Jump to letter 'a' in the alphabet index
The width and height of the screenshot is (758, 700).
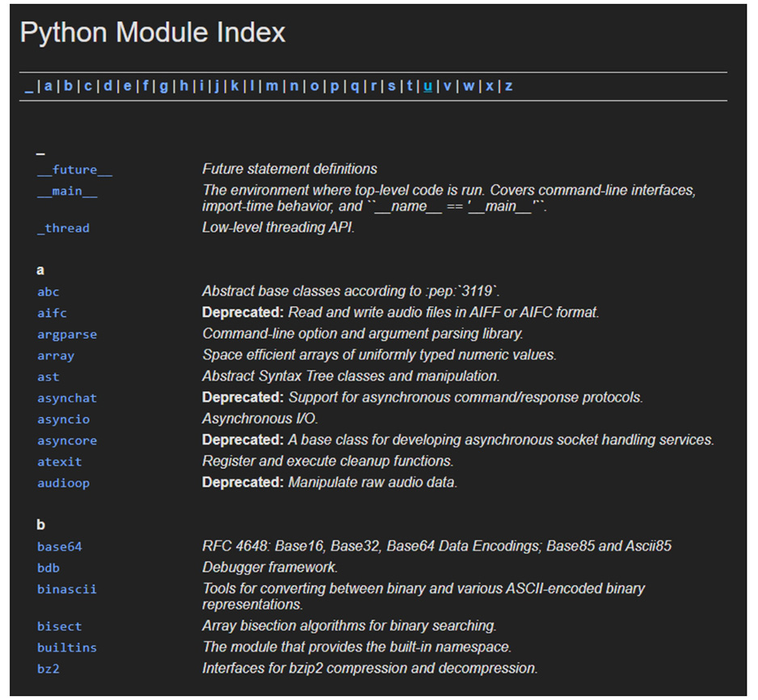point(48,86)
